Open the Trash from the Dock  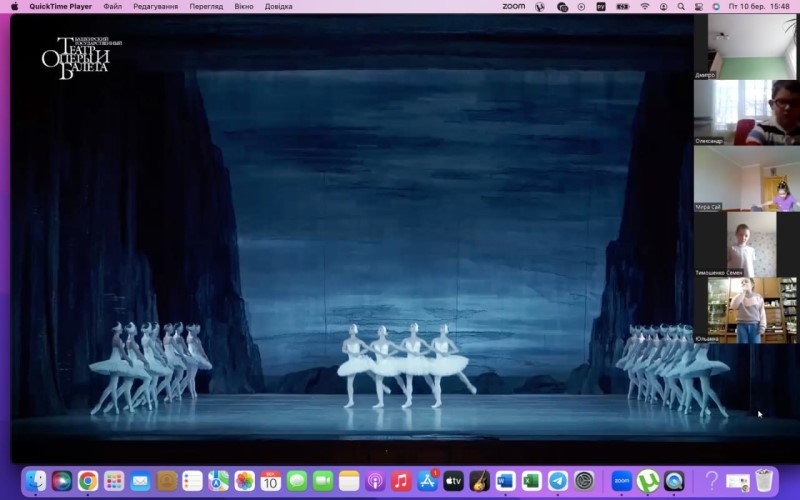764,481
